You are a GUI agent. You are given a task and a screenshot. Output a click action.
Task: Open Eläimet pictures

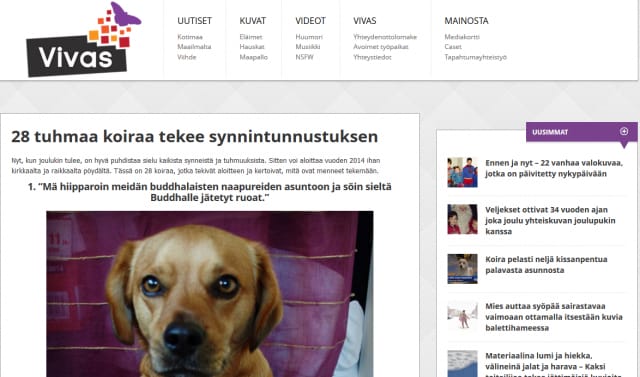click(251, 37)
